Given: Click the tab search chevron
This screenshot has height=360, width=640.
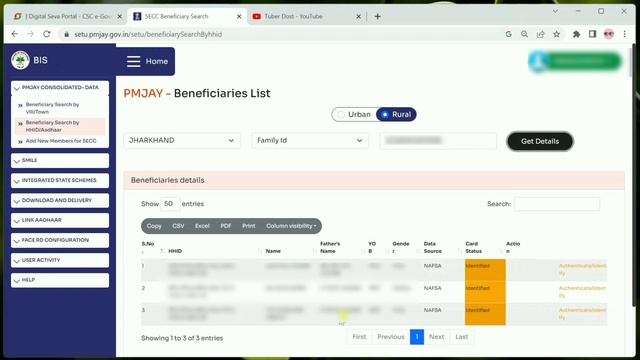Looking at the screenshot, I should [555, 11].
